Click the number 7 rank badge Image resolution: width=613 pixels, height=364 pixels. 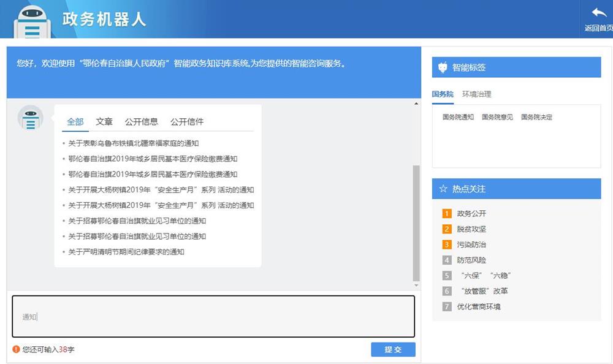click(447, 307)
